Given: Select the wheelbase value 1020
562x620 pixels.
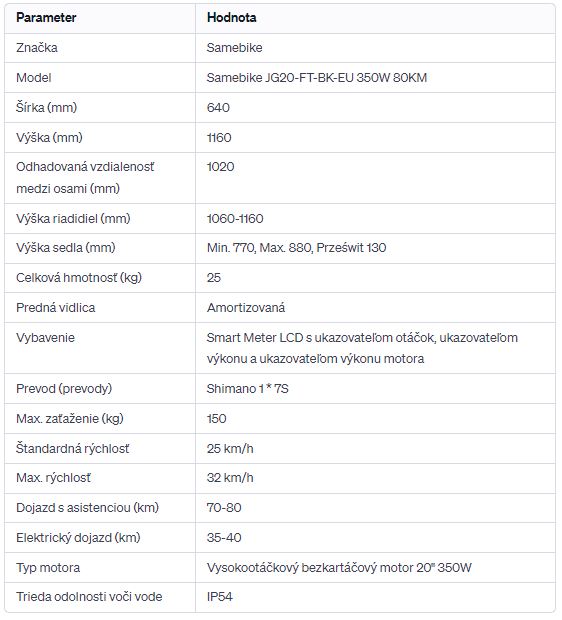Looking at the screenshot, I should coord(221,167).
